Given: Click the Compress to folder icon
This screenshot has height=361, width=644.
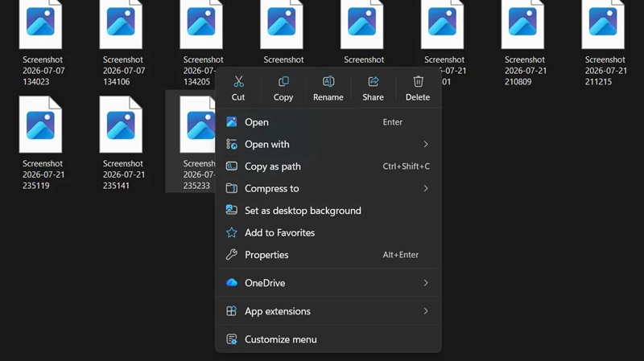Looking at the screenshot, I should [x=232, y=188].
